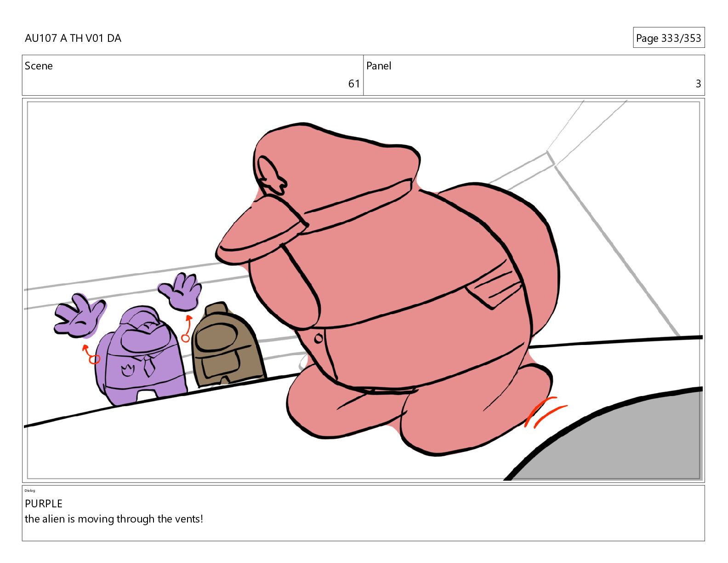This screenshot has width=728, height=563.
Task: Click the scene number '61'
Action: click(354, 84)
